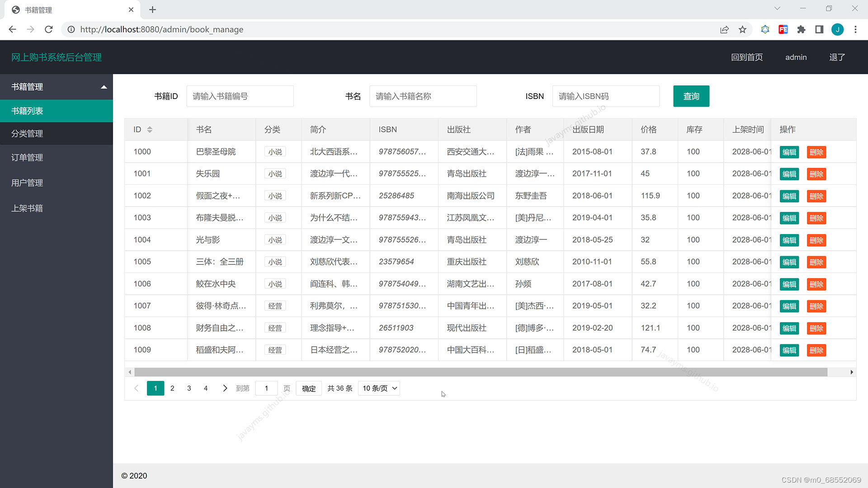Screen dimensions: 868x488
Task: Click the admin user link
Action: (x=796, y=57)
